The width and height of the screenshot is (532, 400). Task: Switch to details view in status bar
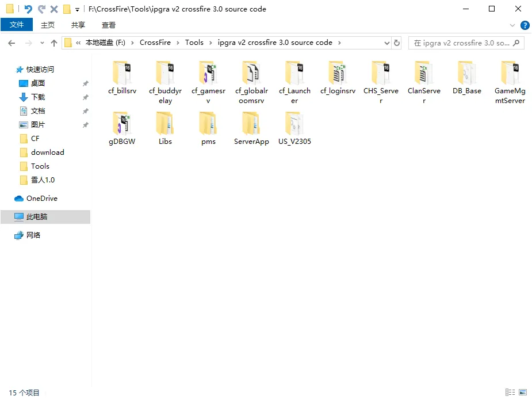click(x=510, y=393)
